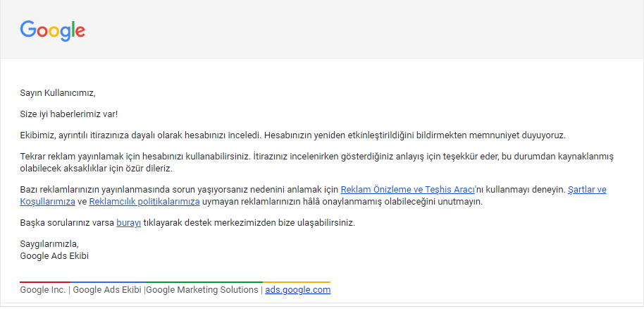644x309 pixels.
Task: Open the Reklam Önizleme ve Teşhis Aracı link
Action: tap(407, 190)
